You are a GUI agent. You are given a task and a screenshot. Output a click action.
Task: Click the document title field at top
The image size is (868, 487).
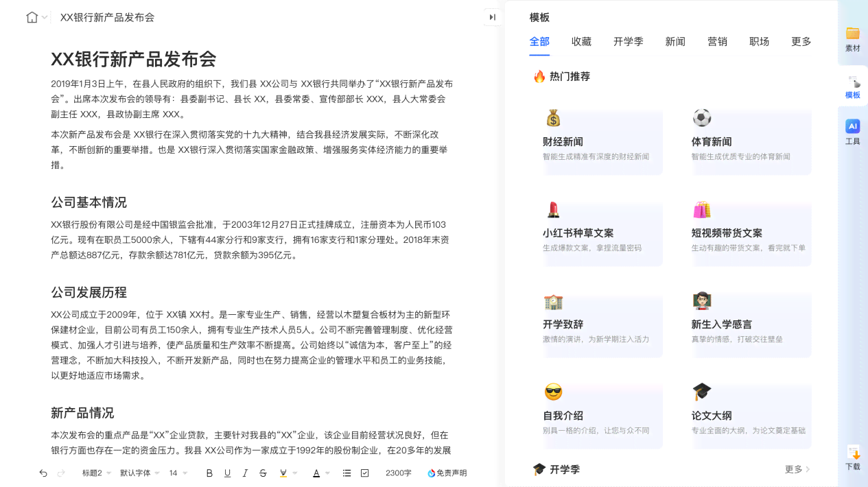coord(107,17)
